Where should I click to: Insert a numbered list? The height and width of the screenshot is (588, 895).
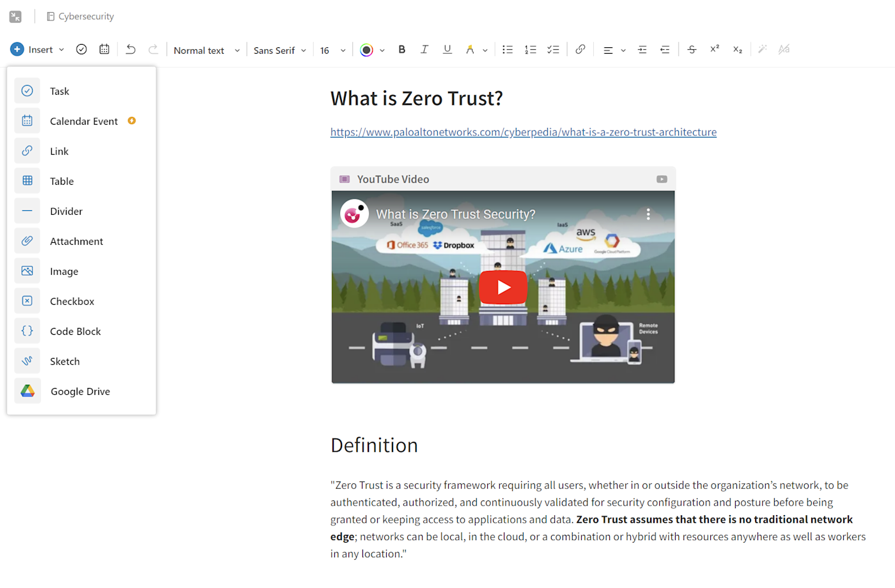[531, 49]
